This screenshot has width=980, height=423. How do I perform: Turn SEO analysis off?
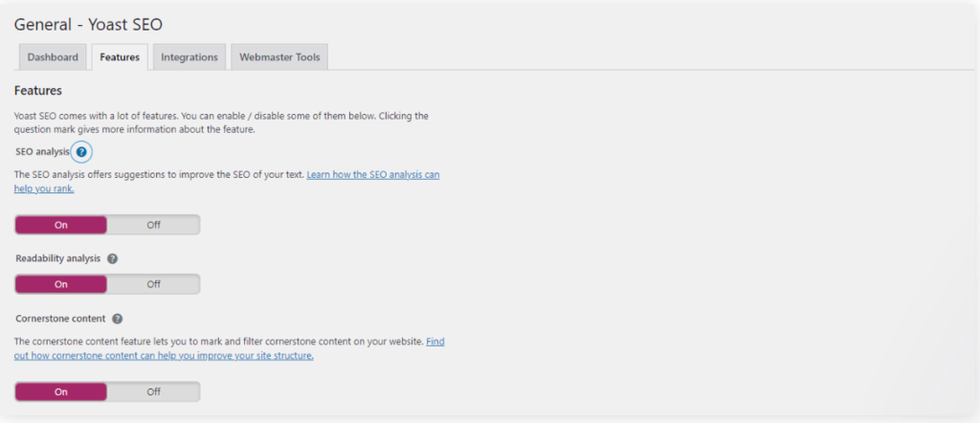153,225
